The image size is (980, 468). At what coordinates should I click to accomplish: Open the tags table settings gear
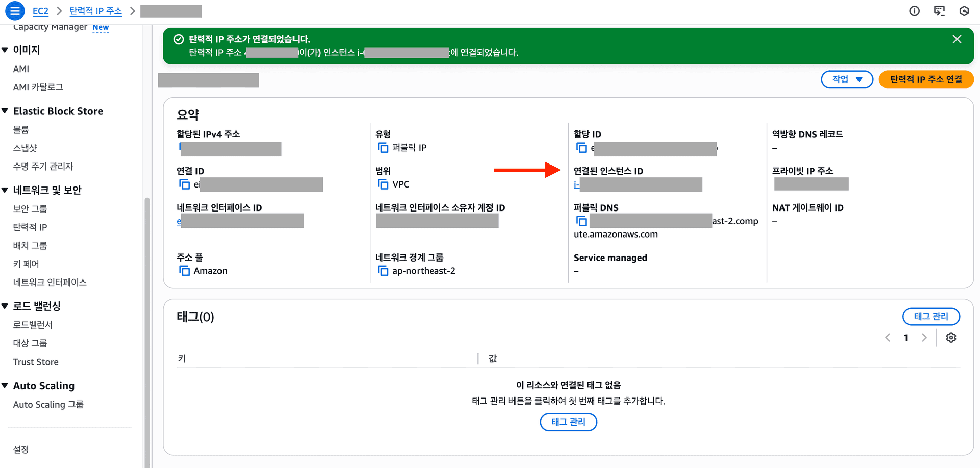[x=951, y=337]
